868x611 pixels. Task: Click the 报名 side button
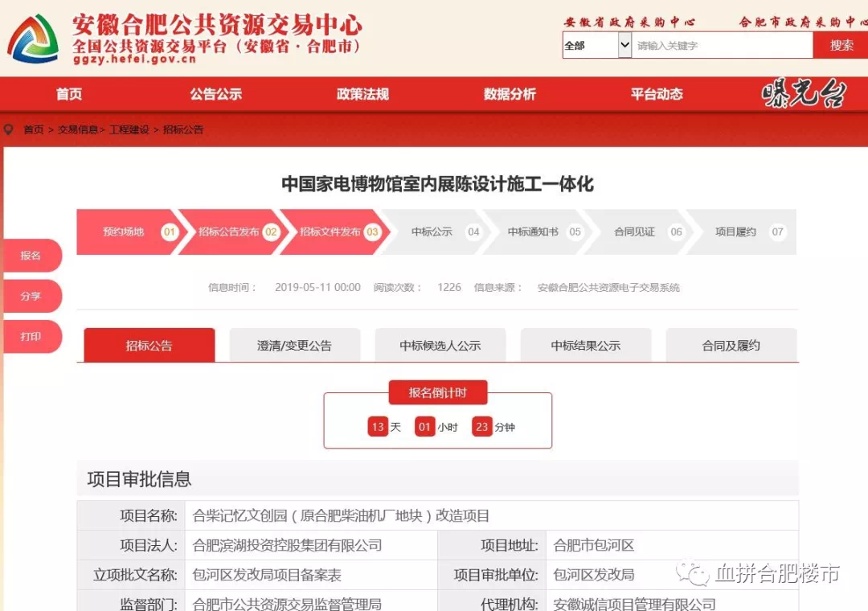31,256
